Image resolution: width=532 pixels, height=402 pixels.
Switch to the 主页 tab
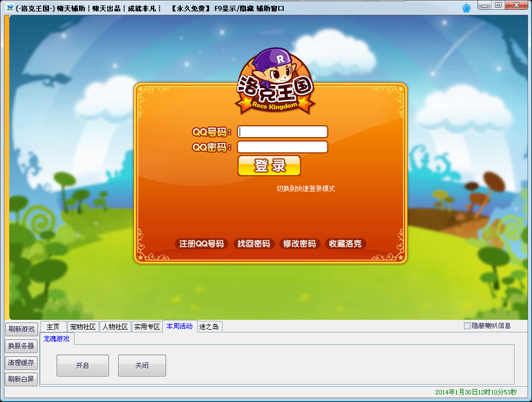pos(53,327)
